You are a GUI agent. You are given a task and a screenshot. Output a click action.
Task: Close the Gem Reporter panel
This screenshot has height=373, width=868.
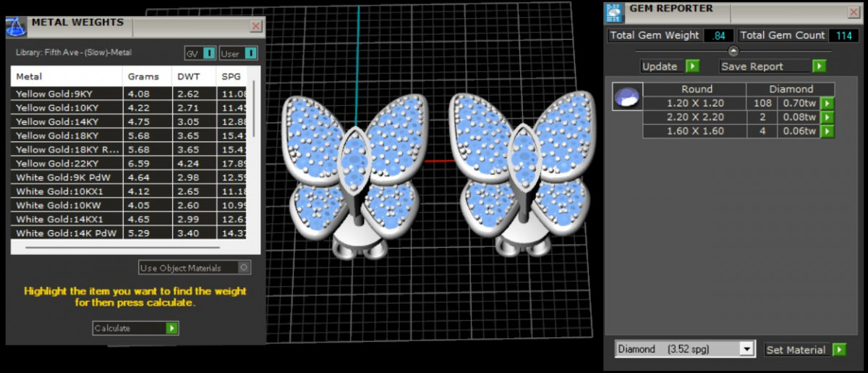[855, 12]
